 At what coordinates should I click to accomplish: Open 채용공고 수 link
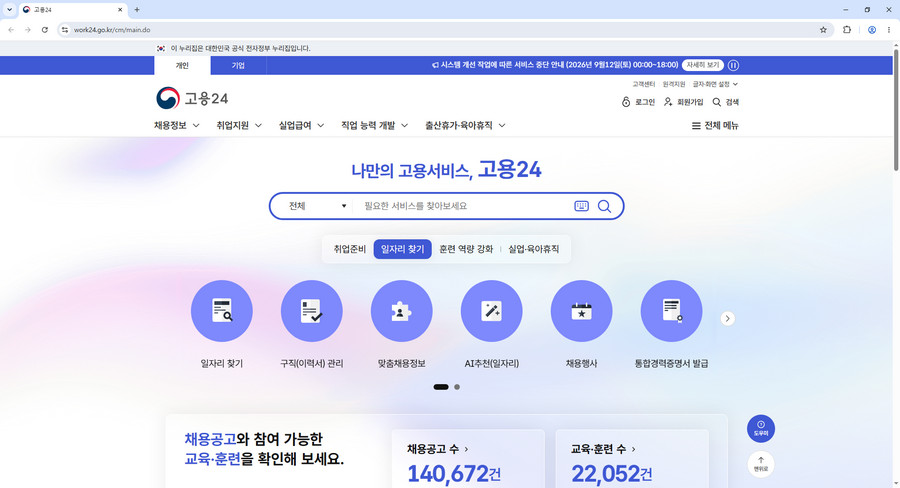(438, 449)
